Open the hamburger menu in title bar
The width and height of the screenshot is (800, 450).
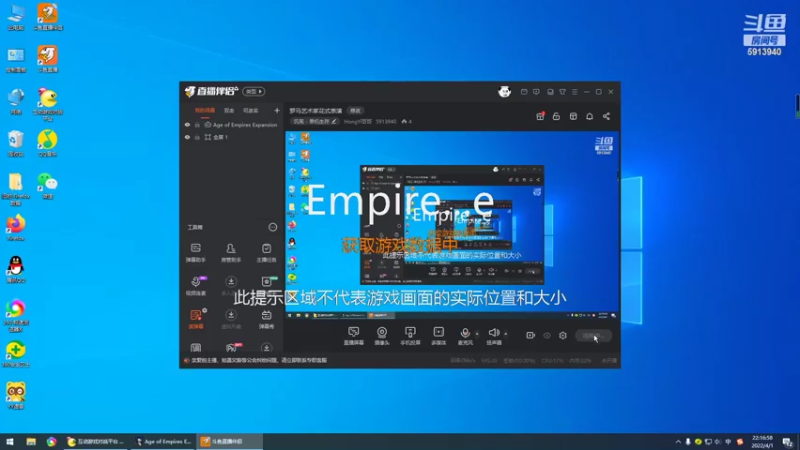[x=574, y=92]
